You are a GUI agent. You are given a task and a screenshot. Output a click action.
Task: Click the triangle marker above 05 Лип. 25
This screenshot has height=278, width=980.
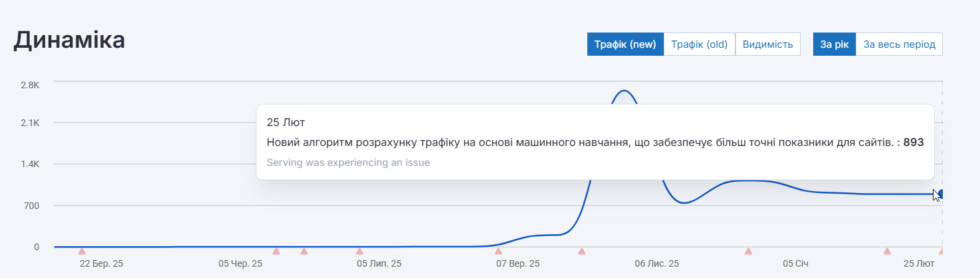359,251
